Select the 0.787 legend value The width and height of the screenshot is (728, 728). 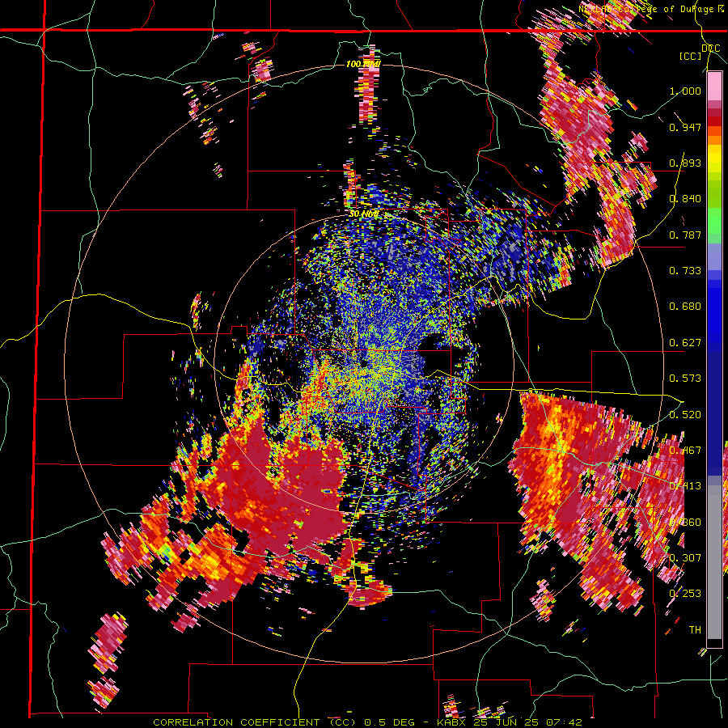coord(685,235)
